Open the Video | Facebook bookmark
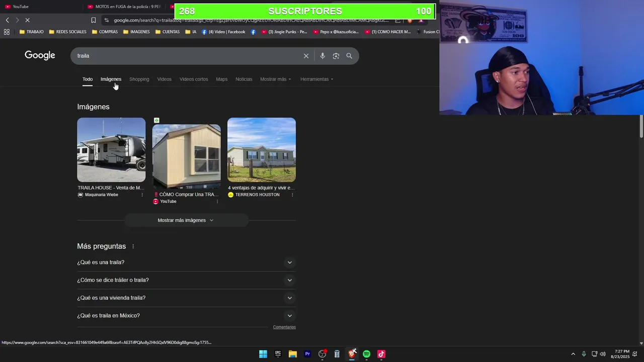 (223, 32)
